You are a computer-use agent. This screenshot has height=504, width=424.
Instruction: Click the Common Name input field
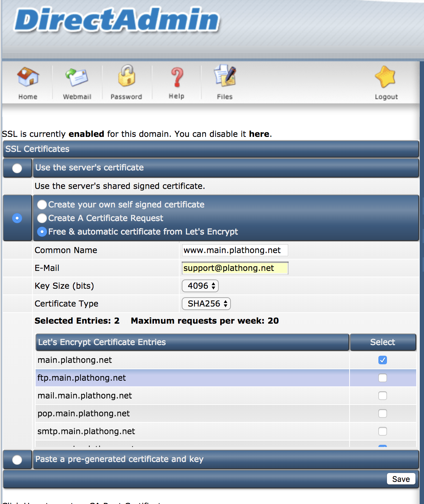click(x=235, y=250)
